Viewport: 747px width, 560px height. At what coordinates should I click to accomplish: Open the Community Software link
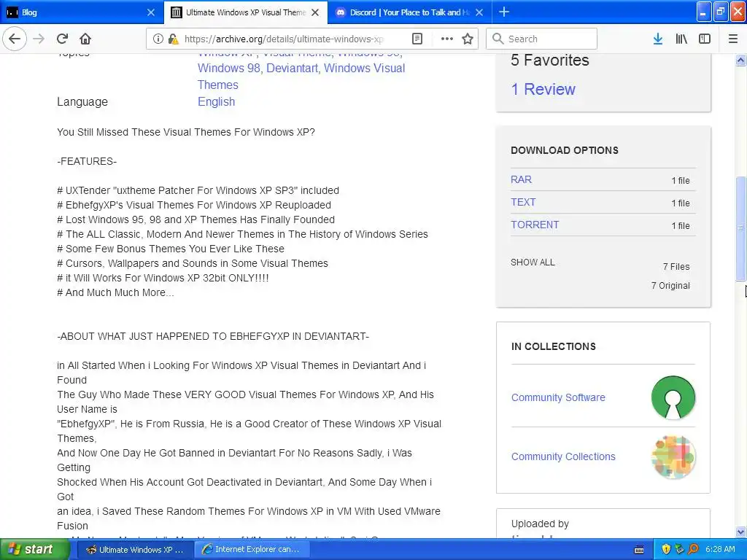coord(558,397)
